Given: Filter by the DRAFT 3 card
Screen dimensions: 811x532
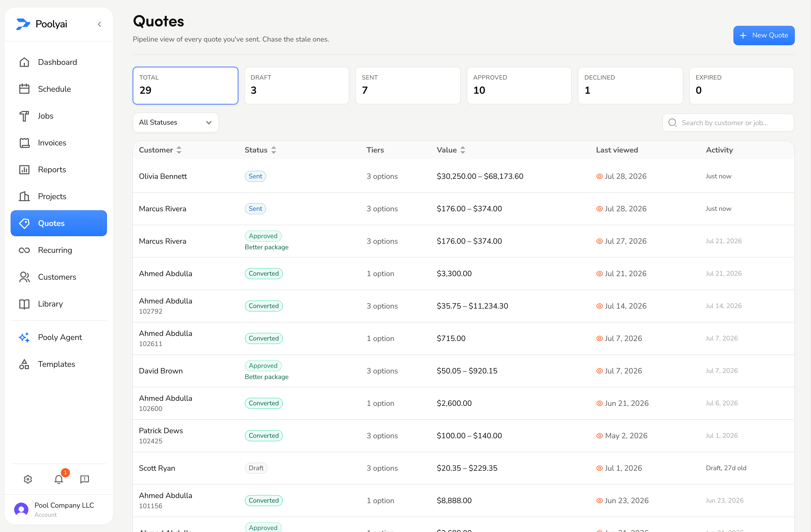Looking at the screenshot, I should tap(297, 85).
